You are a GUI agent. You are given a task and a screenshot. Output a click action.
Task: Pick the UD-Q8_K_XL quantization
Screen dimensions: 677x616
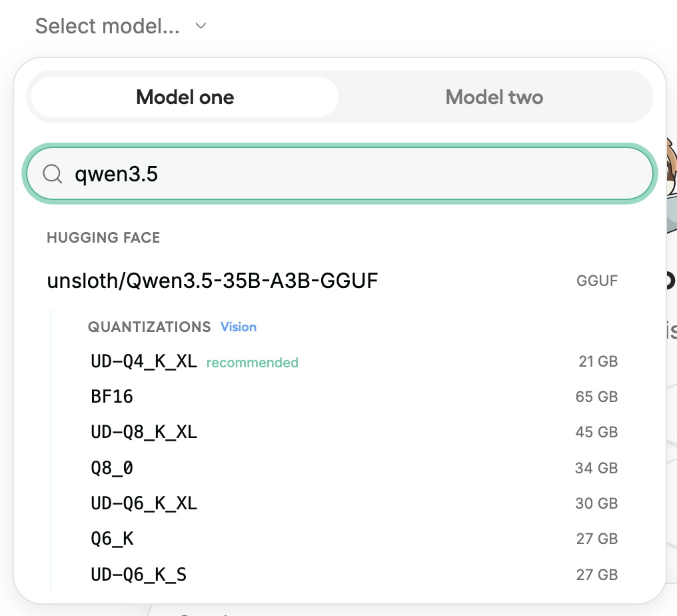(x=144, y=432)
